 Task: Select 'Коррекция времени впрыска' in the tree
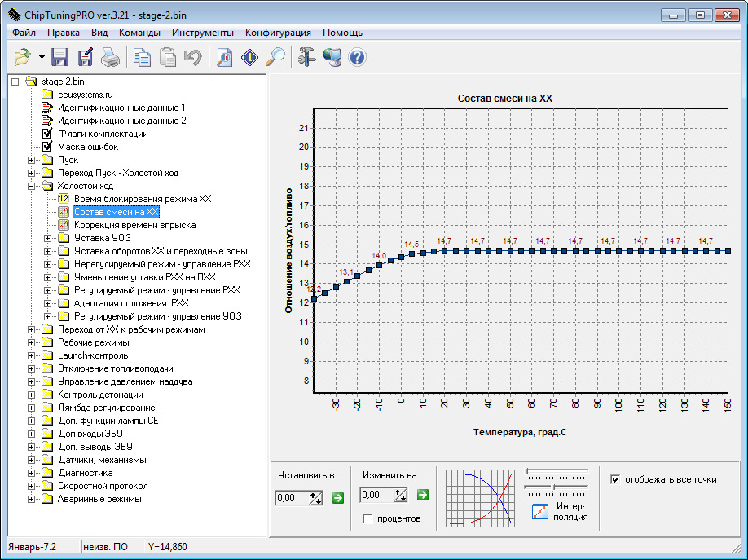click(x=134, y=225)
